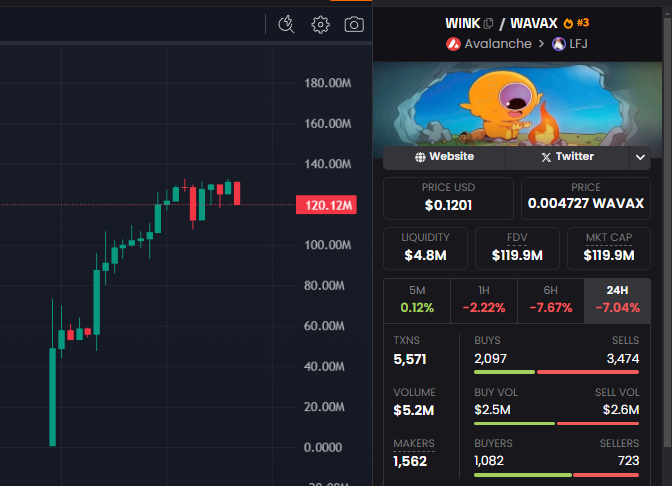The image size is (672, 486).
Task: Click the BUY VOL value $2.5M
Action: coord(492,410)
